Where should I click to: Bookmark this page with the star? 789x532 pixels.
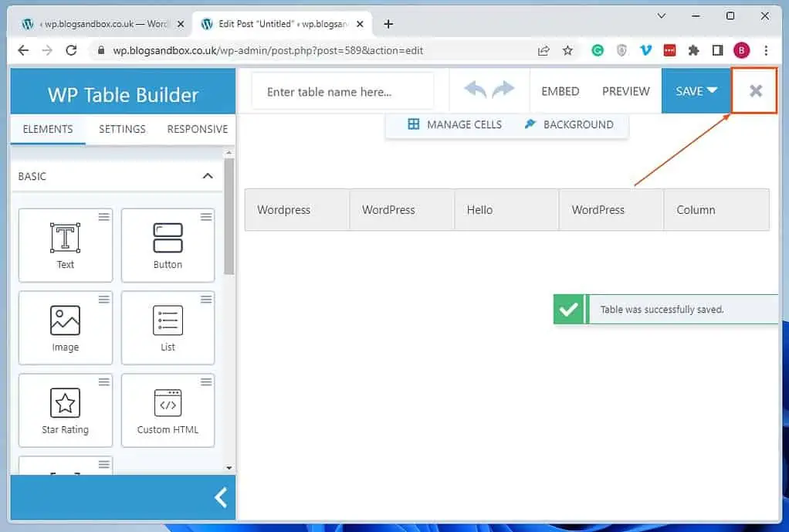[x=567, y=50]
